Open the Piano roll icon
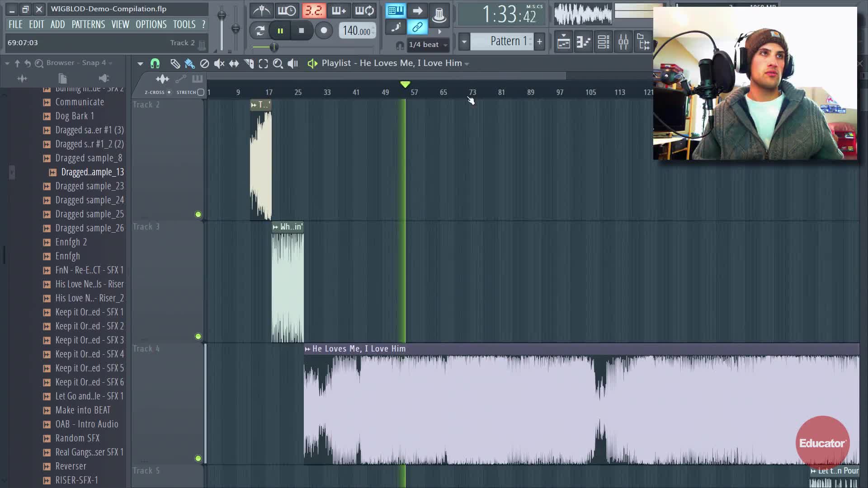This screenshot has height=488, width=868. point(584,42)
